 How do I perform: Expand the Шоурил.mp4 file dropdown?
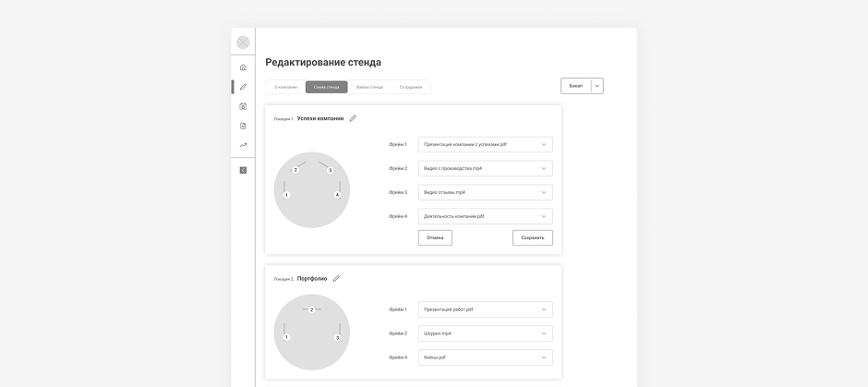[485, 333]
